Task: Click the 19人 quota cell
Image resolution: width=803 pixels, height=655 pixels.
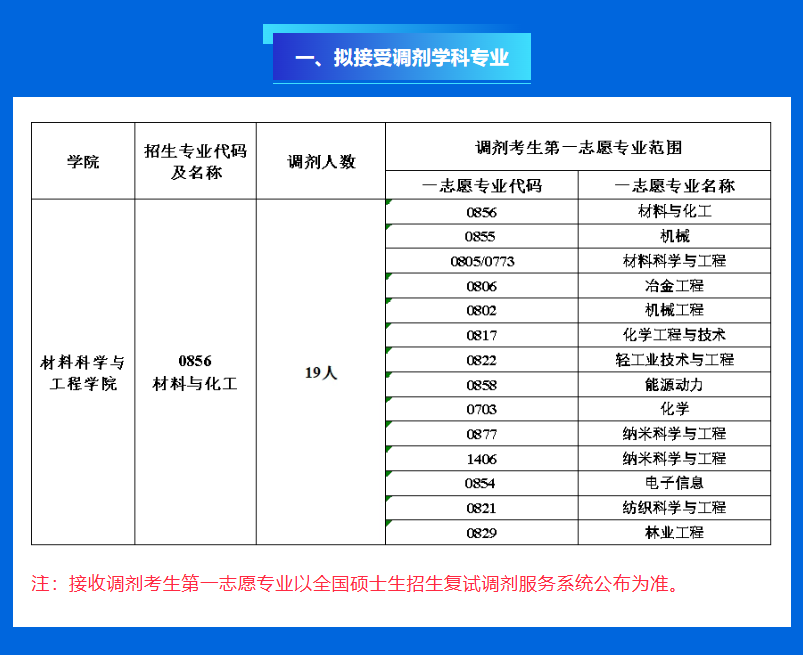Action: 321,372
